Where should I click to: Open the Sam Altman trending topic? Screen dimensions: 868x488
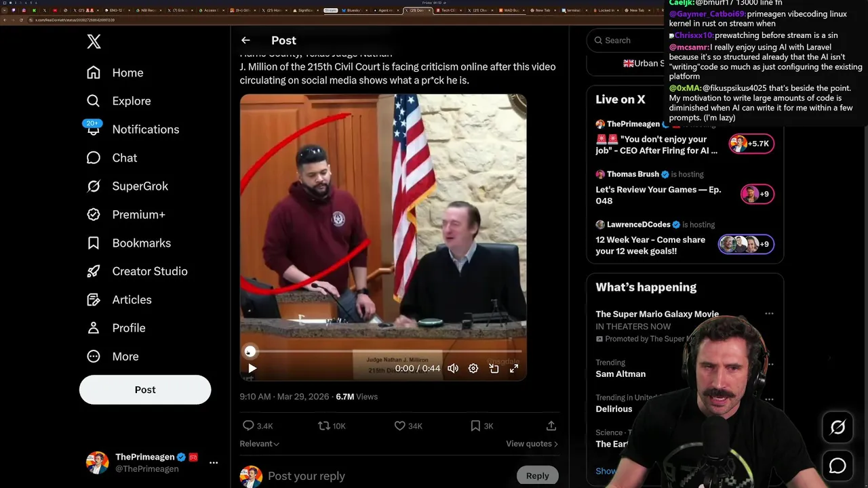click(x=620, y=374)
